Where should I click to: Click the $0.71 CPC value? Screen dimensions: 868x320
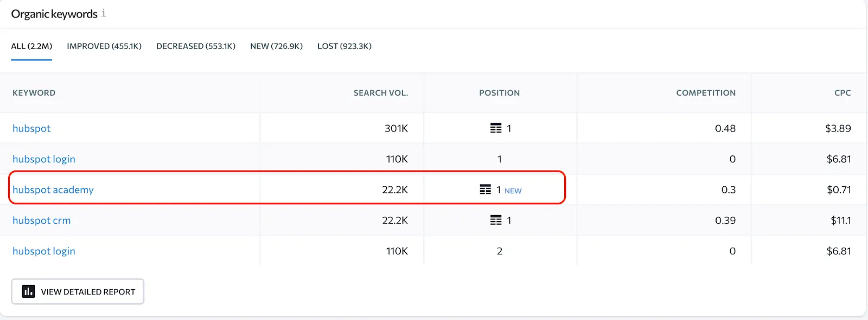(x=839, y=190)
